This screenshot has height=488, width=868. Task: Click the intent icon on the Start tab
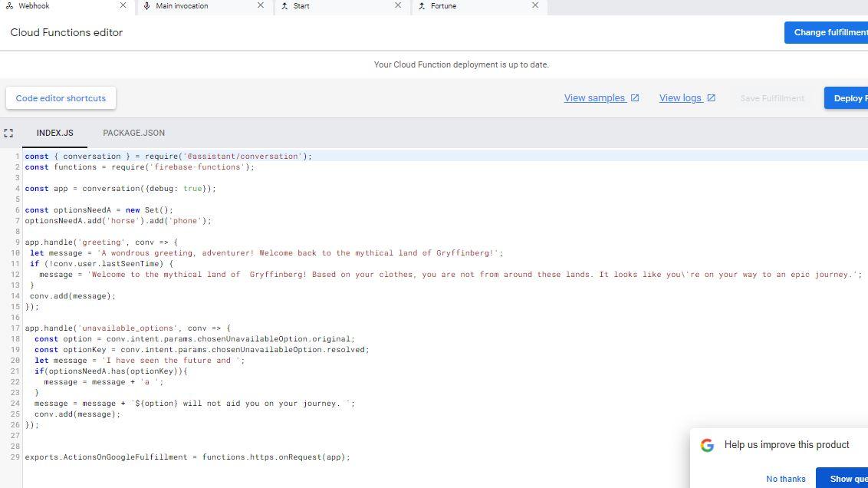point(284,5)
